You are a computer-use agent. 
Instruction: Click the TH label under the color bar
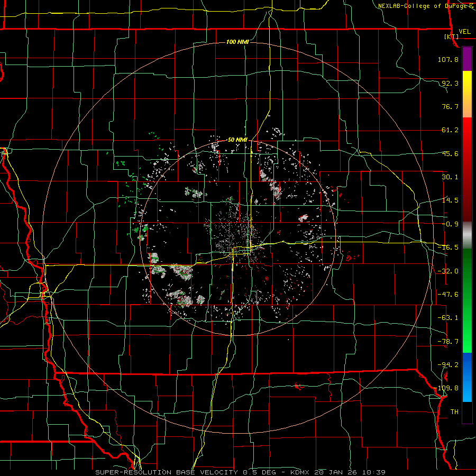[454, 412]
